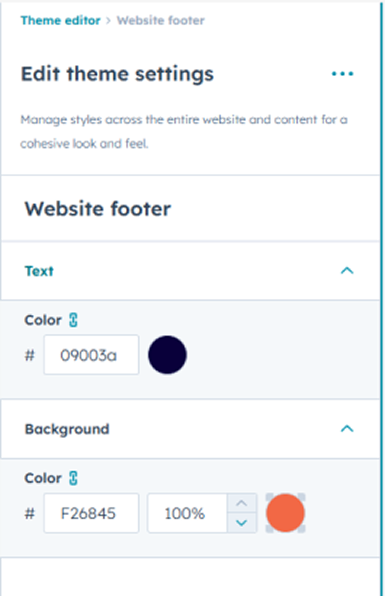Image resolution: width=385 pixels, height=596 pixels.
Task: Click the 100% opacity input field
Action: [x=187, y=513]
